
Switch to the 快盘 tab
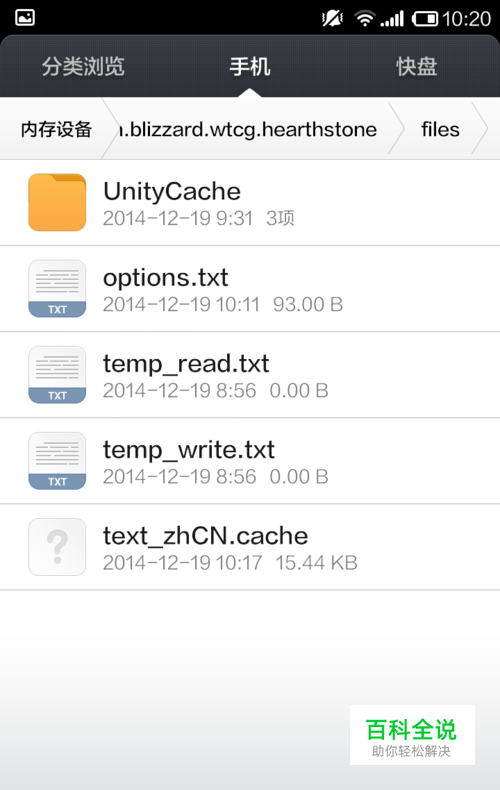click(x=416, y=67)
